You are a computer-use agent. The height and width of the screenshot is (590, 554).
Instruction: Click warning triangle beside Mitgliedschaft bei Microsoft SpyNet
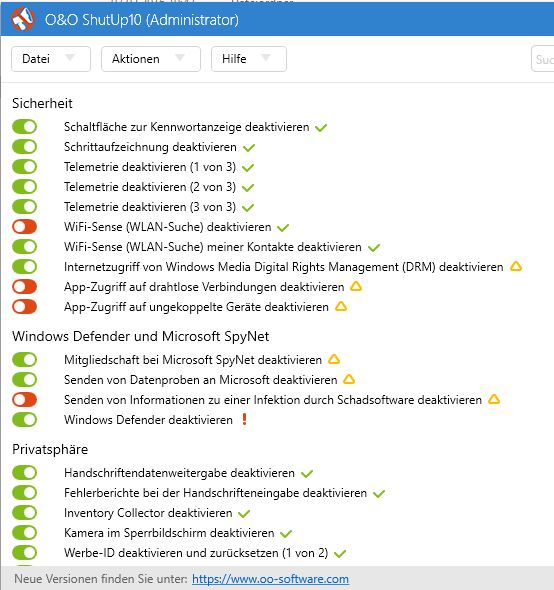(333, 359)
